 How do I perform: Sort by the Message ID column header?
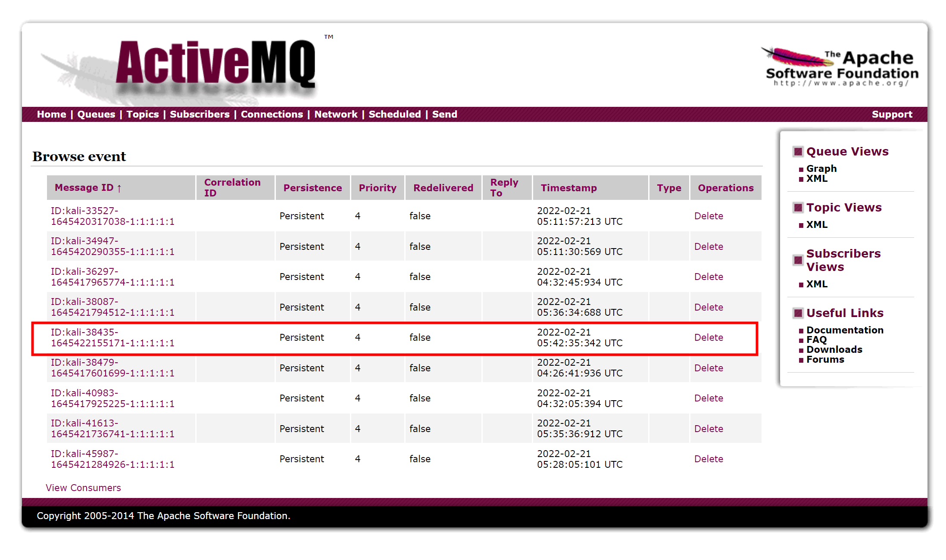tap(84, 188)
